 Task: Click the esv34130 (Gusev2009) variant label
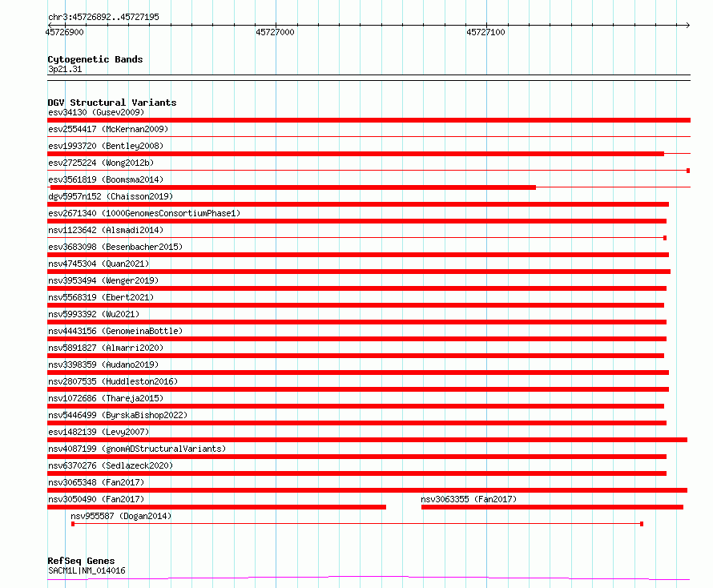(x=96, y=112)
